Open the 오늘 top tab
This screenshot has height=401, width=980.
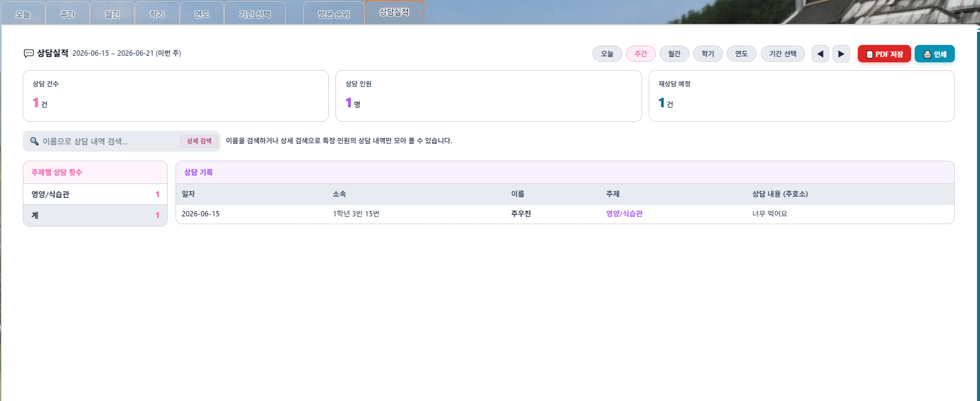23,14
